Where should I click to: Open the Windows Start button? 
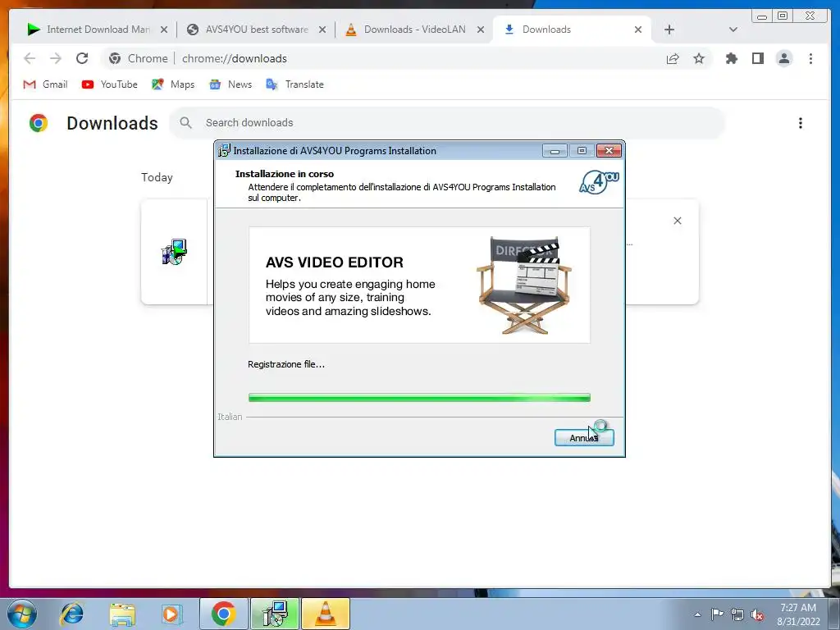(22, 614)
